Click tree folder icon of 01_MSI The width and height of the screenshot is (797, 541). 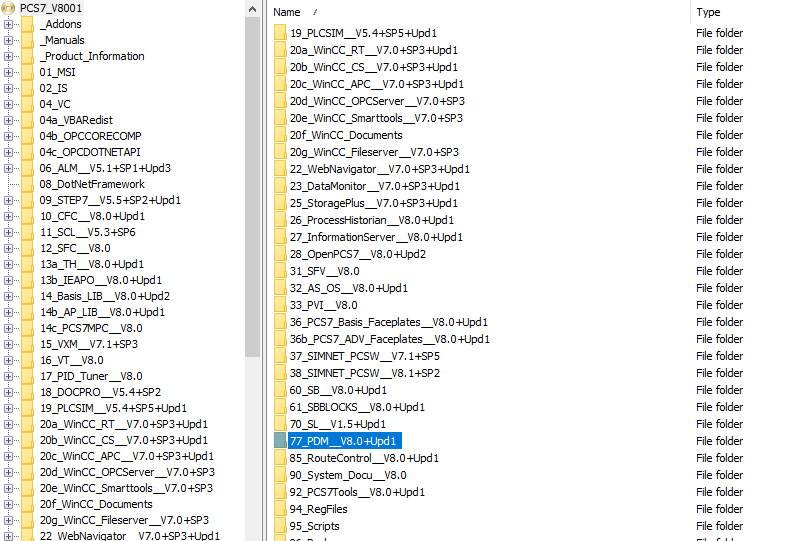27,72
